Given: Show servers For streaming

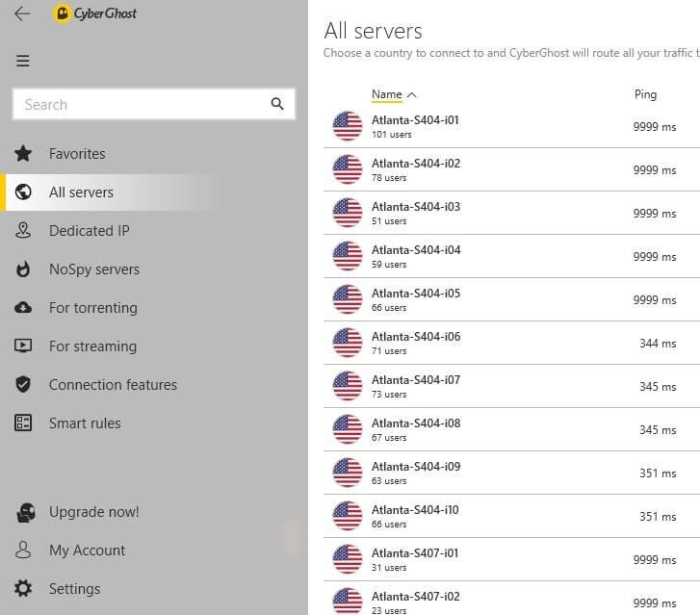Looking at the screenshot, I should pyautogui.click(x=92, y=346).
